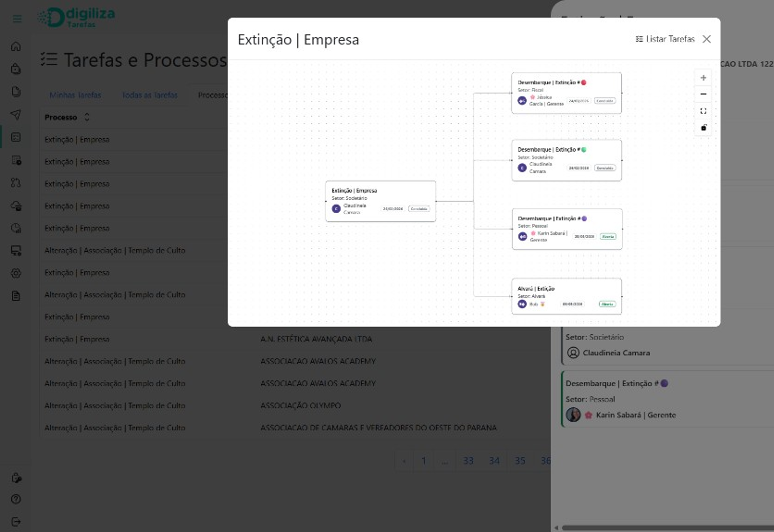Click Karin Sabará | Gerente in right panel
Screen dimensions: 774x532
(636, 415)
